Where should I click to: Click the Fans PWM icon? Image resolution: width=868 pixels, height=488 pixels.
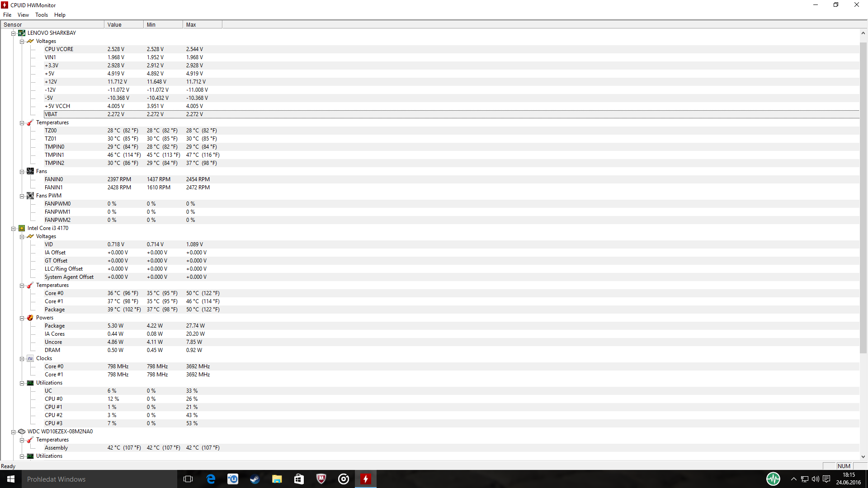[30, 196]
